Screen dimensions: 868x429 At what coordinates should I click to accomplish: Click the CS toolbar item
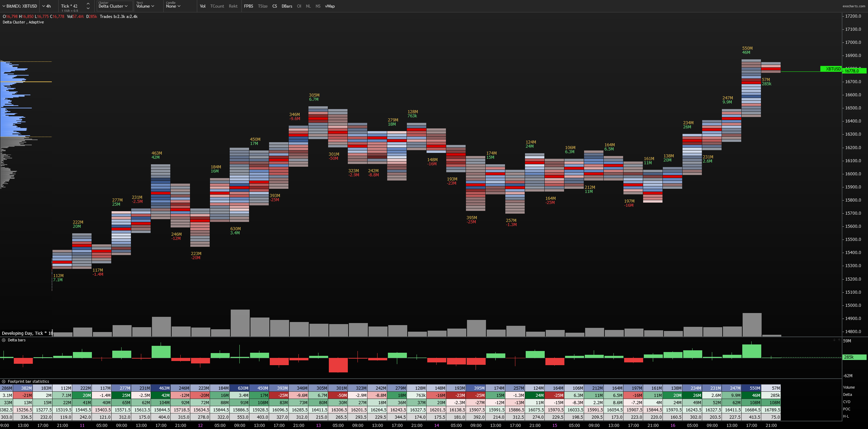275,6
